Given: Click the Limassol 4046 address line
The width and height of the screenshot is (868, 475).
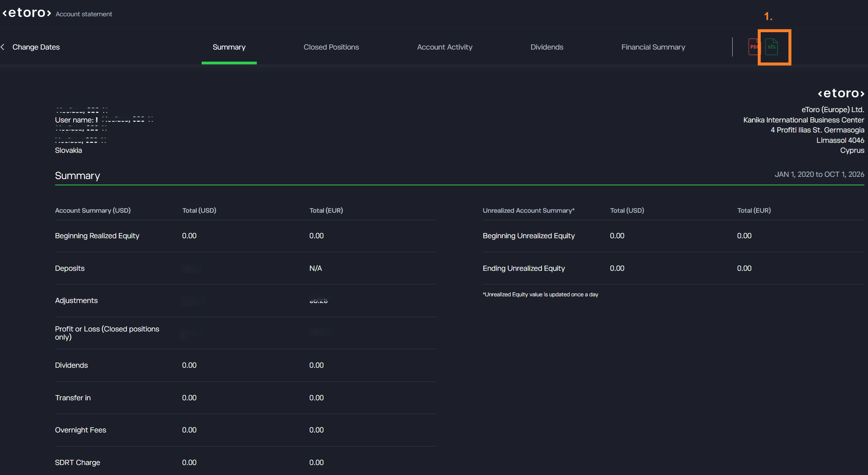Looking at the screenshot, I should click(x=840, y=140).
